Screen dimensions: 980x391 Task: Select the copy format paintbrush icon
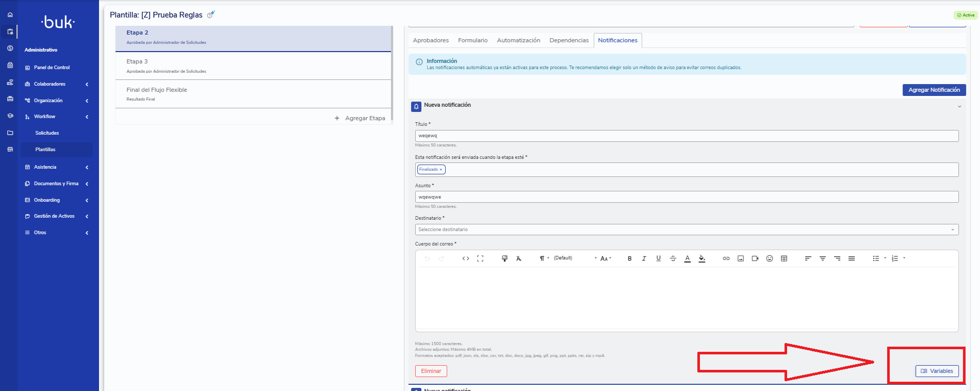coord(504,258)
